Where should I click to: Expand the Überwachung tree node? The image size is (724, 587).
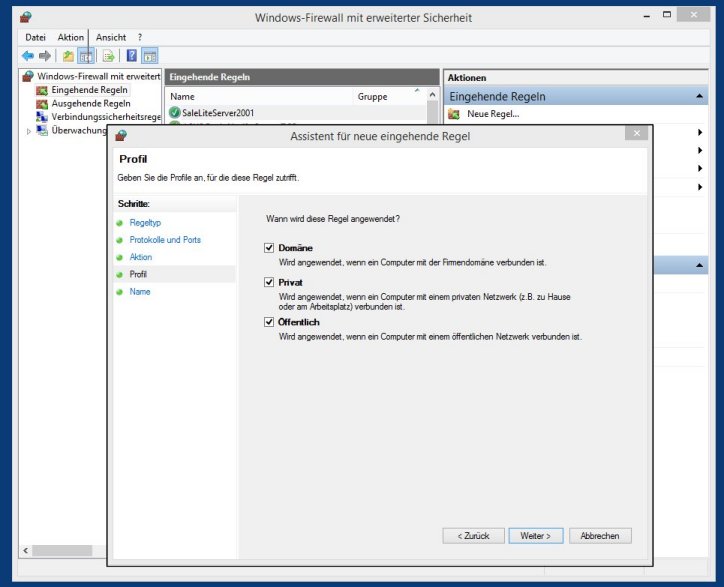(28, 130)
